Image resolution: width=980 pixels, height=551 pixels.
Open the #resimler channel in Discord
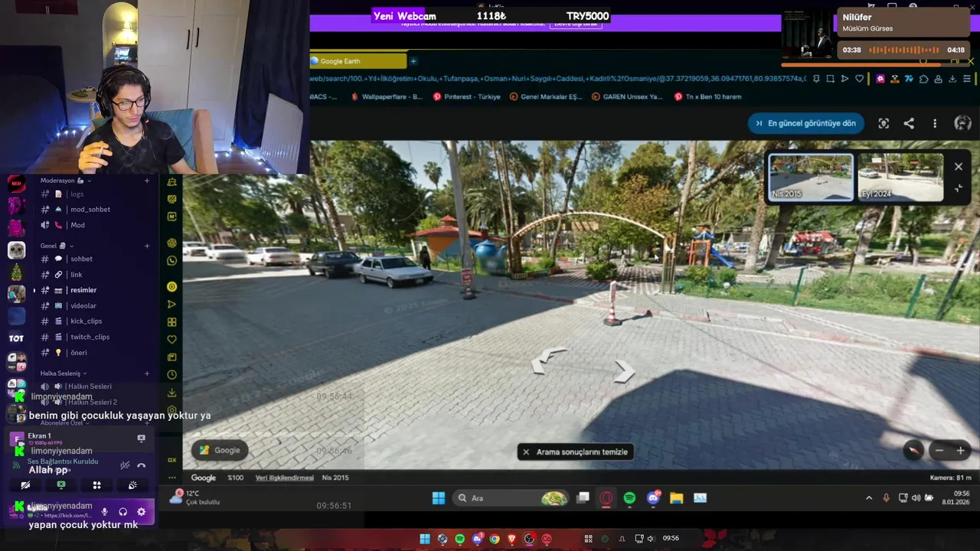pos(83,290)
